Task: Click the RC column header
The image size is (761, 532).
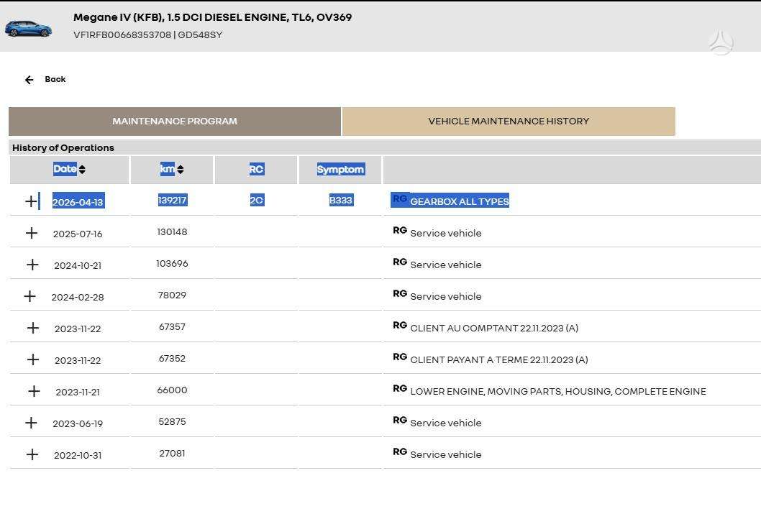Action: [256, 169]
